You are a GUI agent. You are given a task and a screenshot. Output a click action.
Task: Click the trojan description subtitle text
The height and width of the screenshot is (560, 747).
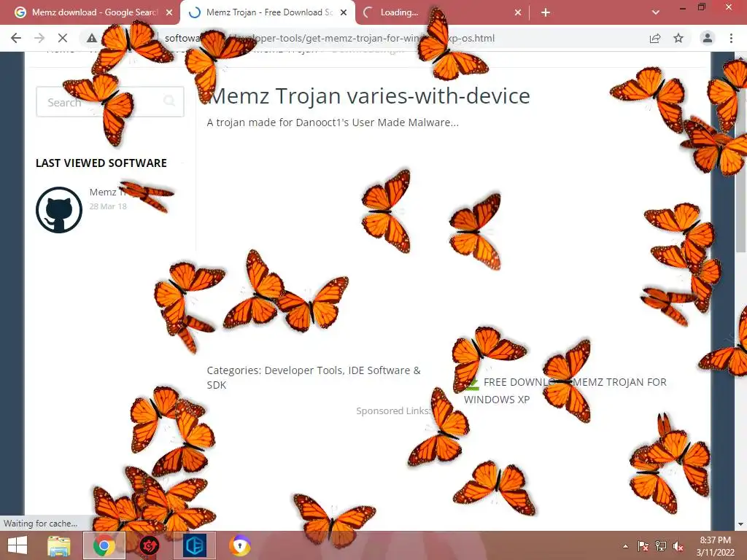click(333, 122)
